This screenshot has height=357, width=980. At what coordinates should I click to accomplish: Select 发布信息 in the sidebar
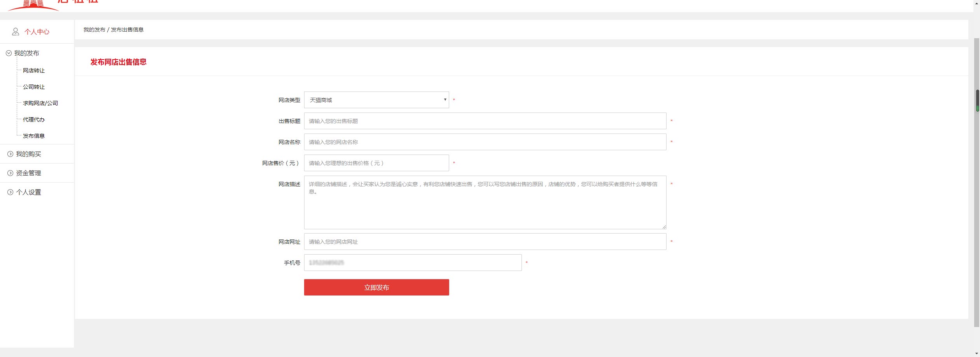click(34, 136)
